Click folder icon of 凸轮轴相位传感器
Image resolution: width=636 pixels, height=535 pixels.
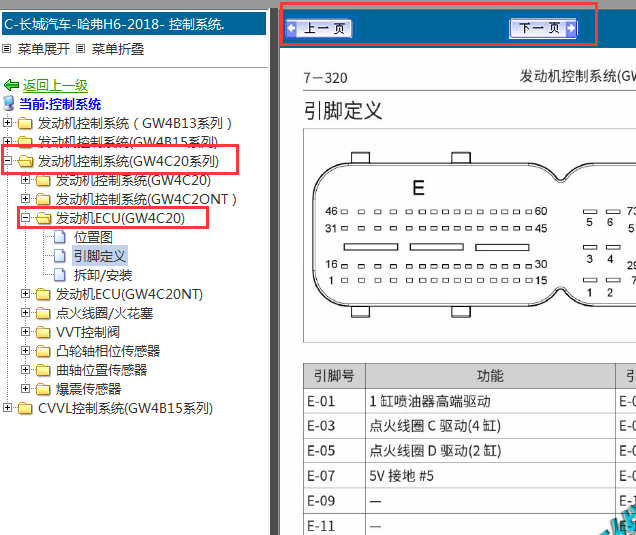(x=43, y=351)
